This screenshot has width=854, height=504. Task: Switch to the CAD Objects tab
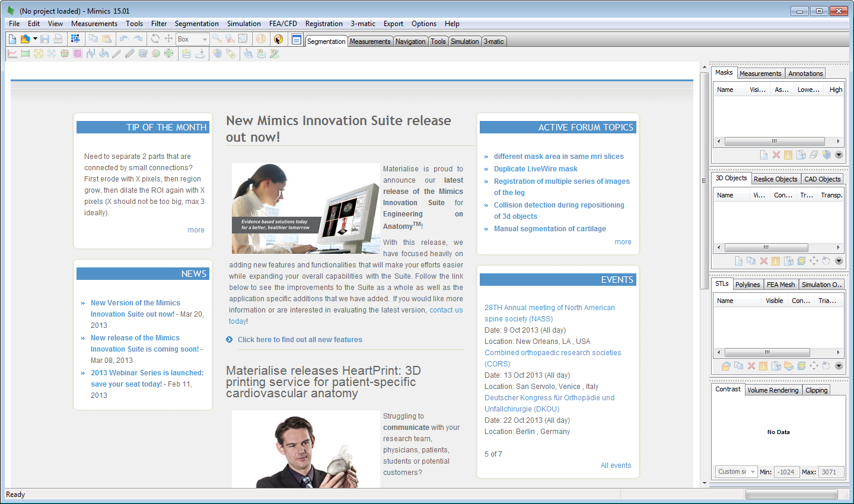click(823, 179)
